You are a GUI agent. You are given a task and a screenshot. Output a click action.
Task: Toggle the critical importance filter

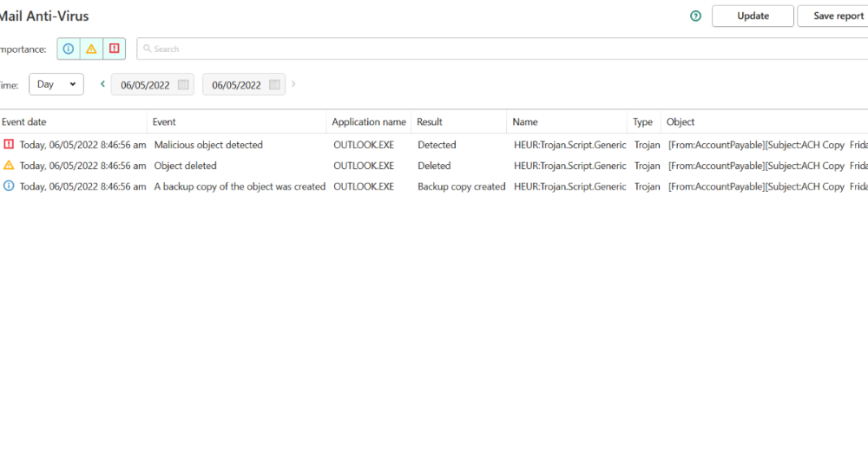tap(114, 49)
